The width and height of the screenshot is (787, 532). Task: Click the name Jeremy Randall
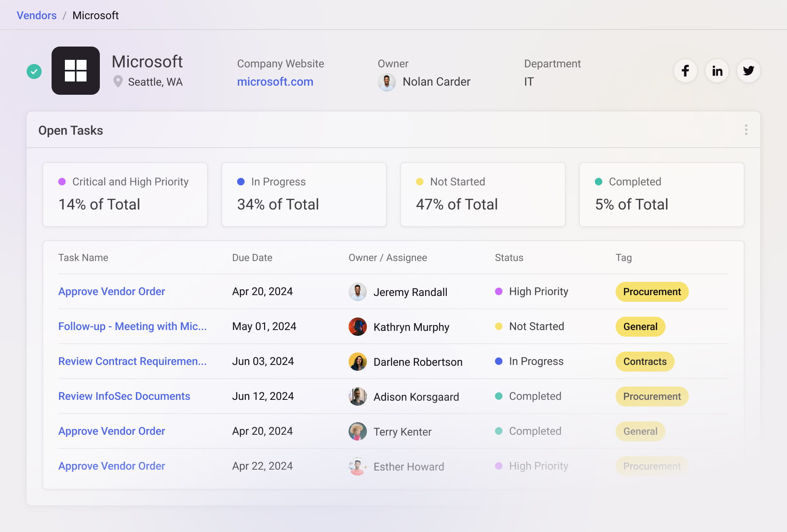(411, 292)
